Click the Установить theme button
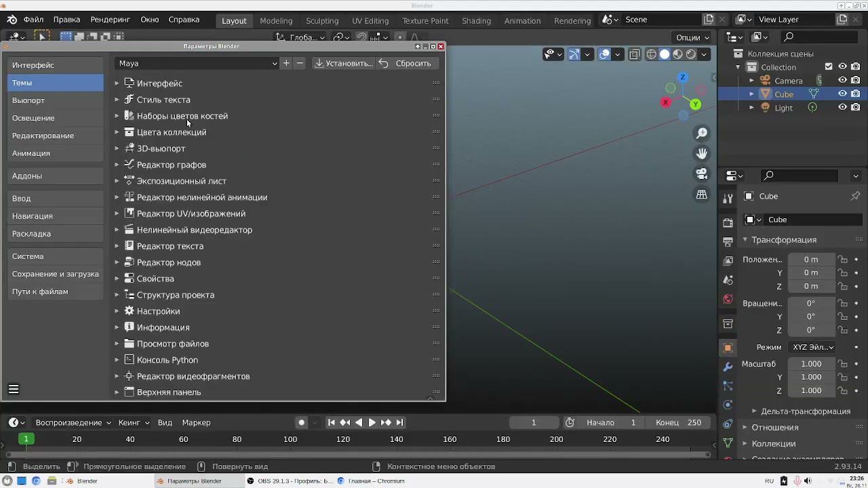The width and height of the screenshot is (868, 488). click(344, 63)
